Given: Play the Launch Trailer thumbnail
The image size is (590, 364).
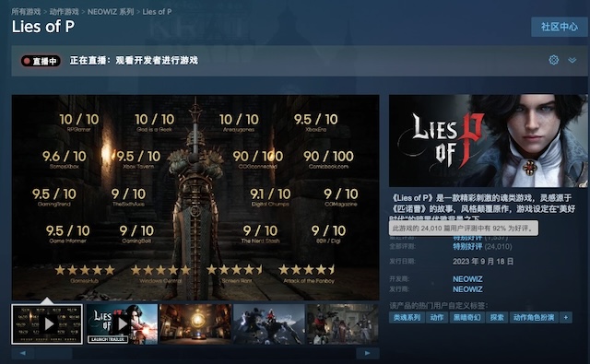Looking at the screenshot, I should click(x=122, y=324).
